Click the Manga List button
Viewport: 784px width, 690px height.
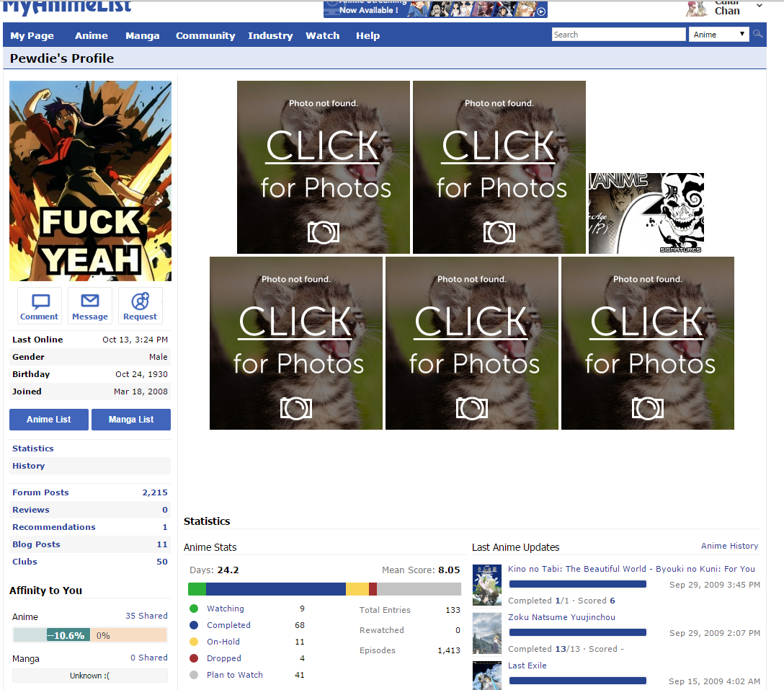(131, 420)
